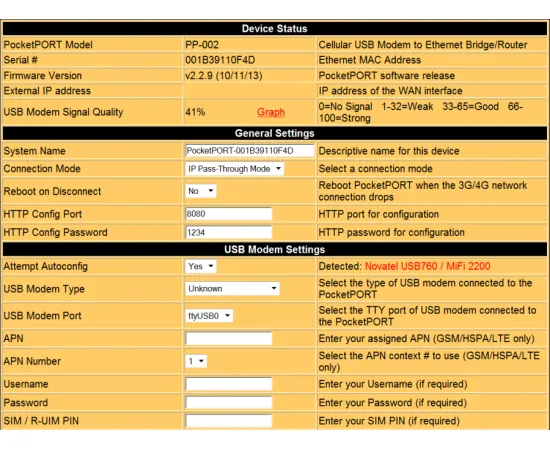Open the APN Number dropdown
The width and height of the screenshot is (550, 450).
196,361
